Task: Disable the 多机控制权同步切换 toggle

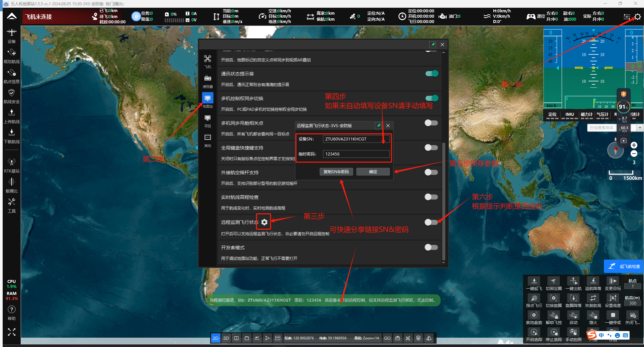Action: tap(432, 98)
